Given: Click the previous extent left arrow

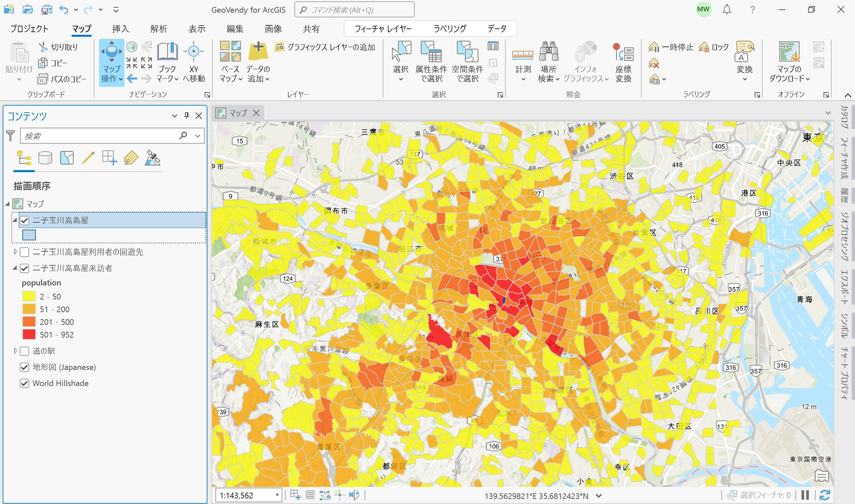Looking at the screenshot, I should coord(132,79).
